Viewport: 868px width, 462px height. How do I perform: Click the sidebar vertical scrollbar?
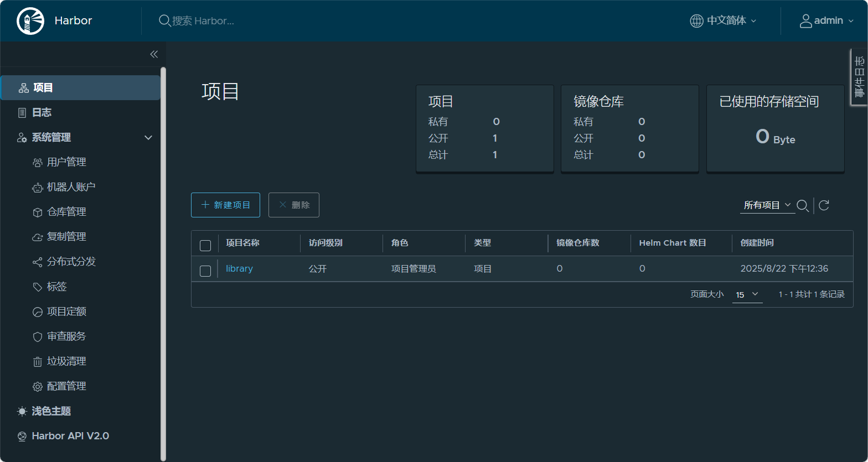(x=163, y=264)
